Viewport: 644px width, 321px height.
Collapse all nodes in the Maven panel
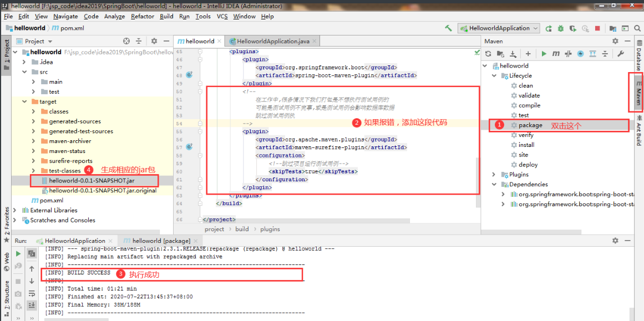605,54
